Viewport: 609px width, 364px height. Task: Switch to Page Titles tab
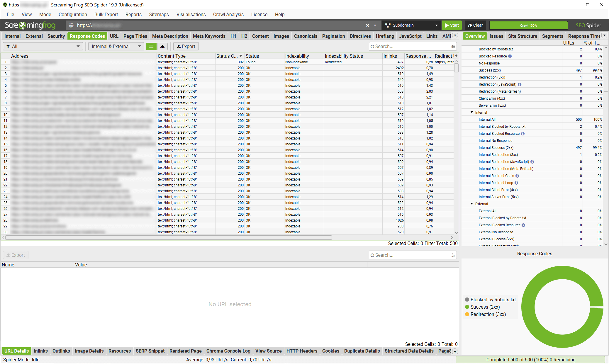(135, 36)
